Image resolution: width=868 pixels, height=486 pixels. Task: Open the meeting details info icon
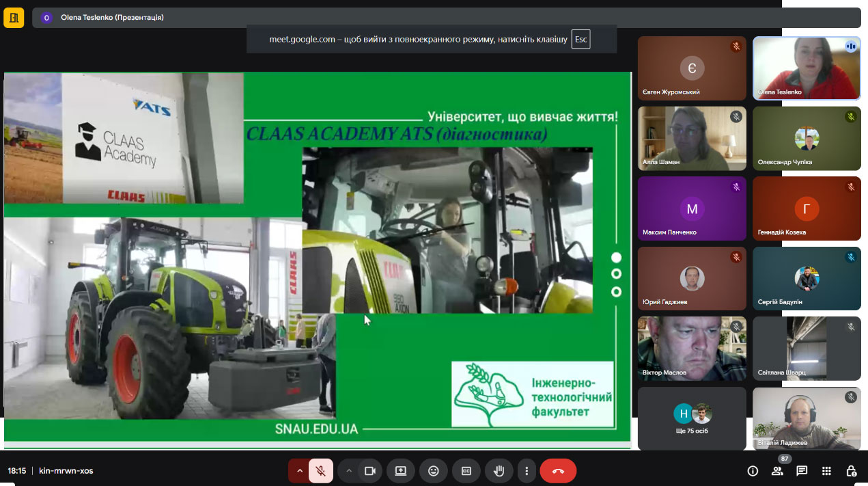click(753, 471)
